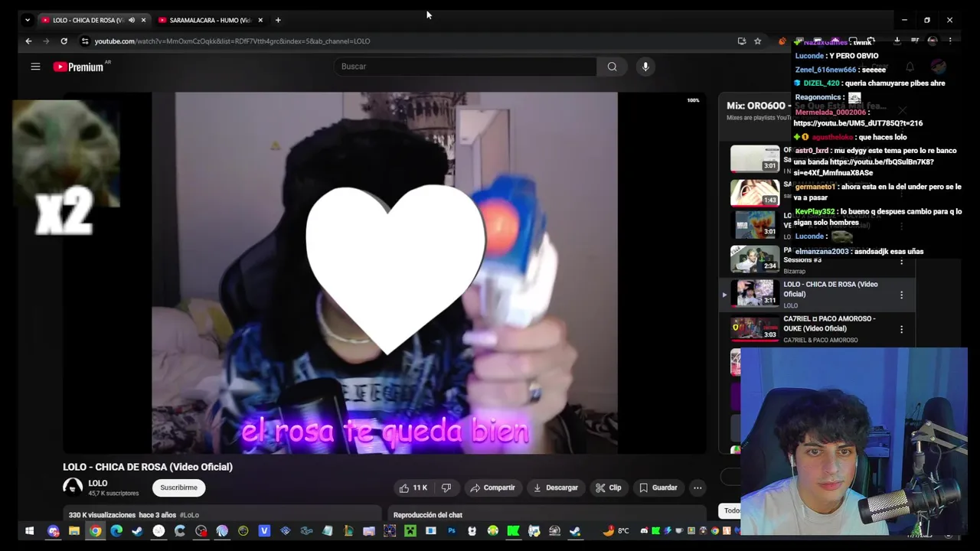Share the video via Compartir
The image size is (980, 551).
pos(492,487)
